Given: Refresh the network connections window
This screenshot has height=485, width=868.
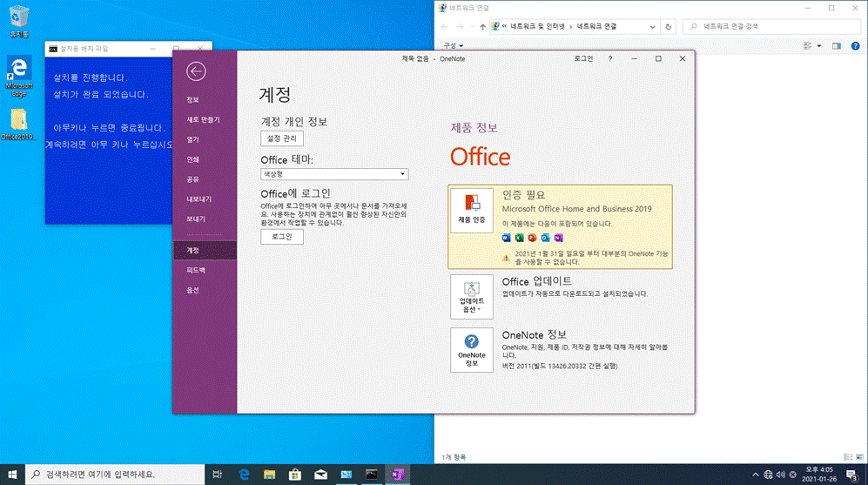Looking at the screenshot, I should (668, 27).
